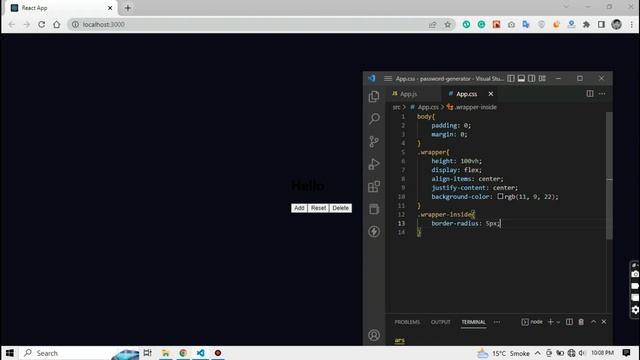Open the Chrome profile avatar
Image resolution: width=640 pixels, height=360 pixels.
[616, 24]
